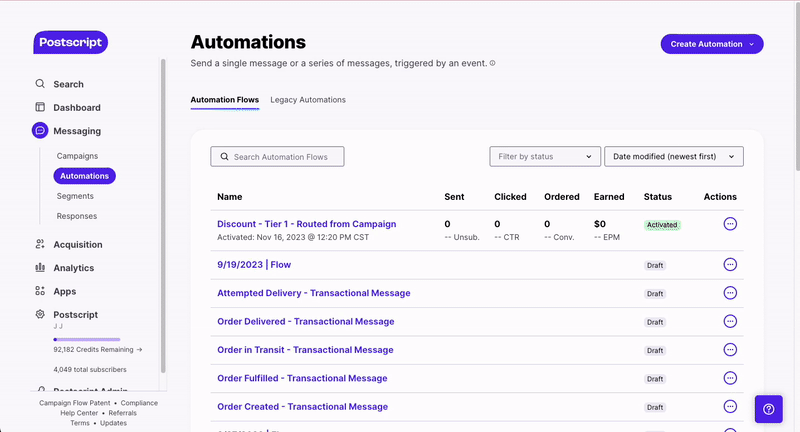
Task: Click the Earned column header
Action: [609, 196]
